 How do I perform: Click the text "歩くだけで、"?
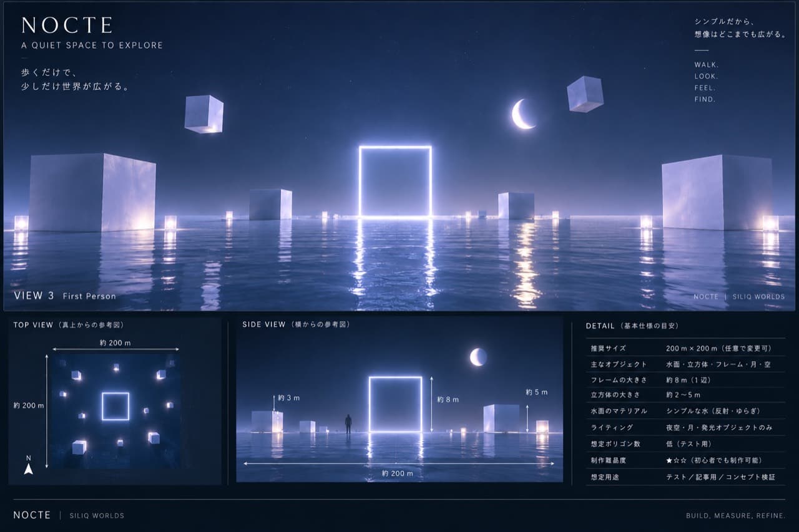(49, 72)
